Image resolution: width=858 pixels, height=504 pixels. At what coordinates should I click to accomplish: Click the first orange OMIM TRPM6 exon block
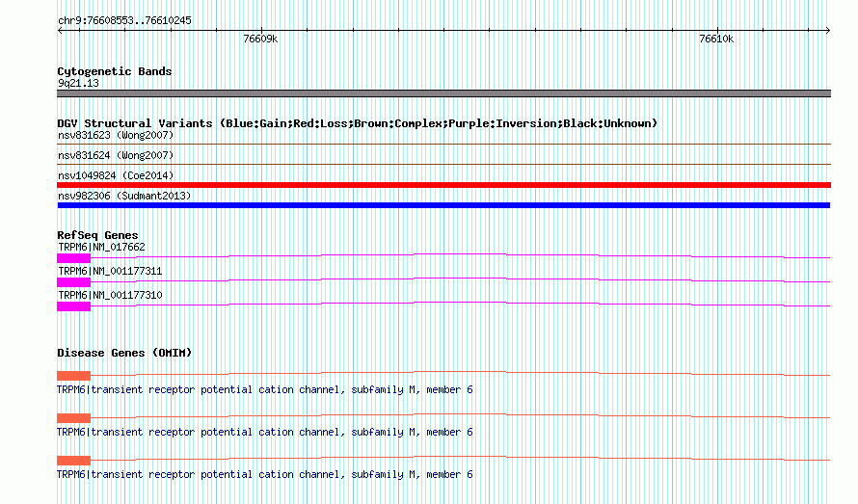tap(74, 376)
